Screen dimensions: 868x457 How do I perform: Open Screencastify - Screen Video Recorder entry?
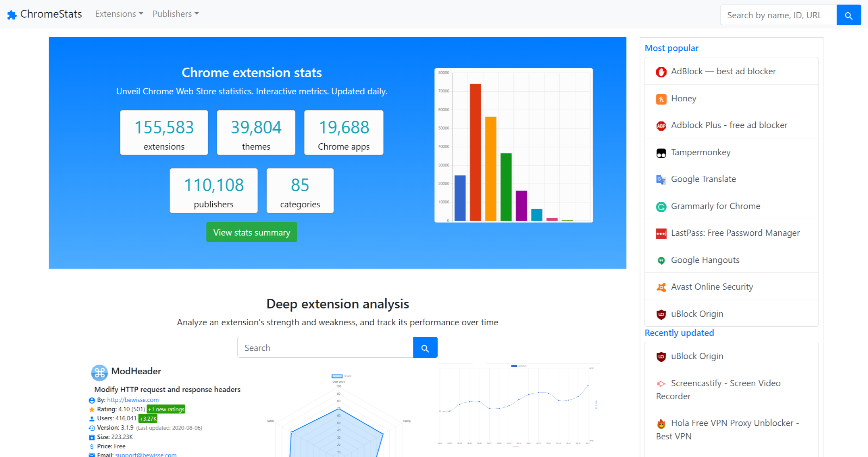(x=731, y=389)
